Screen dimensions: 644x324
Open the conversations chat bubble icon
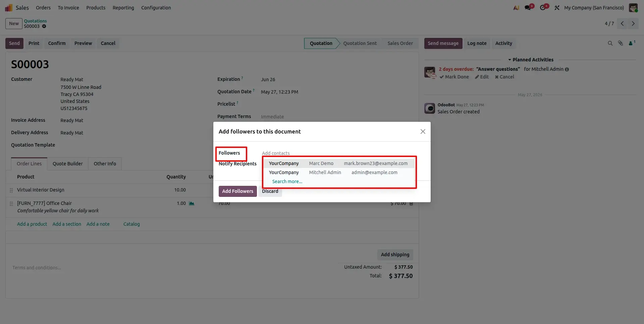529,7
